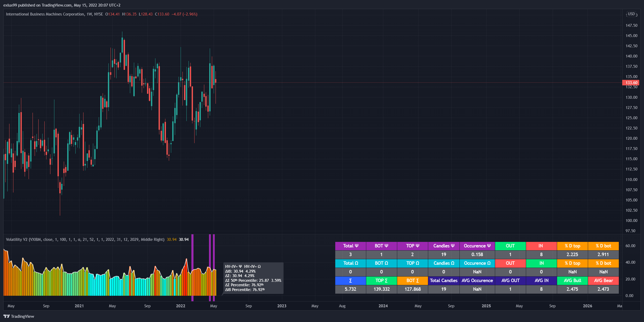Click the ΔΣ 50th Percentile: 25.87 line
644x322 pixels.
(x=253, y=281)
